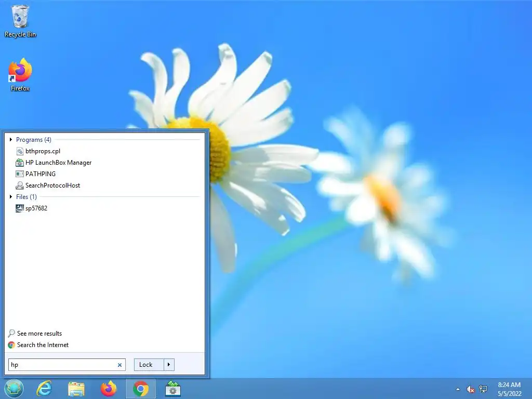Open the network status tray icon
The width and height of the screenshot is (532, 399).
tap(483, 389)
